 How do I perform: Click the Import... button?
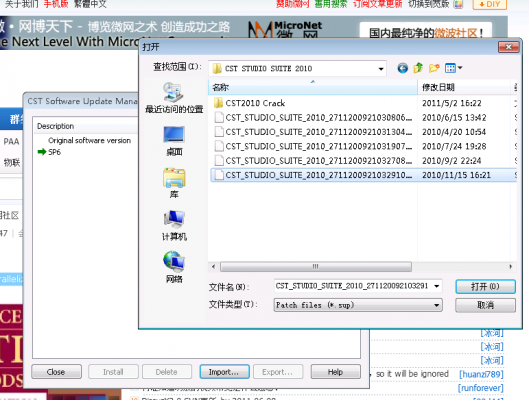pyautogui.click(x=224, y=372)
